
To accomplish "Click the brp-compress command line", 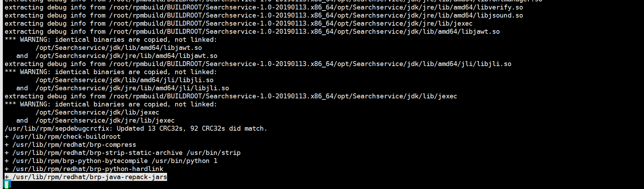I will point(70,145).
